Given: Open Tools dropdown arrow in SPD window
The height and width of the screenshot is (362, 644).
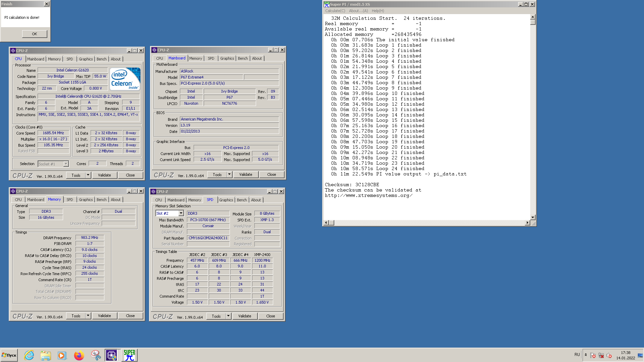Looking at the screenshot, I should (x=229, y=316).
